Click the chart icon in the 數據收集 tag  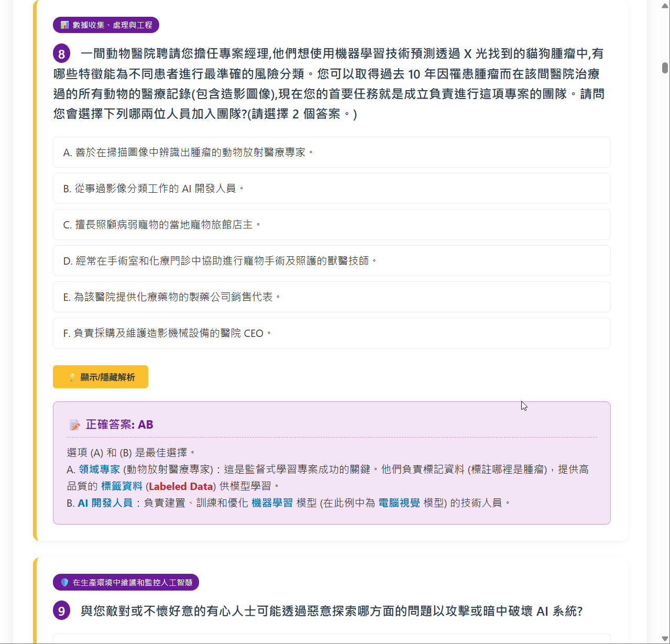click(64, 25)
